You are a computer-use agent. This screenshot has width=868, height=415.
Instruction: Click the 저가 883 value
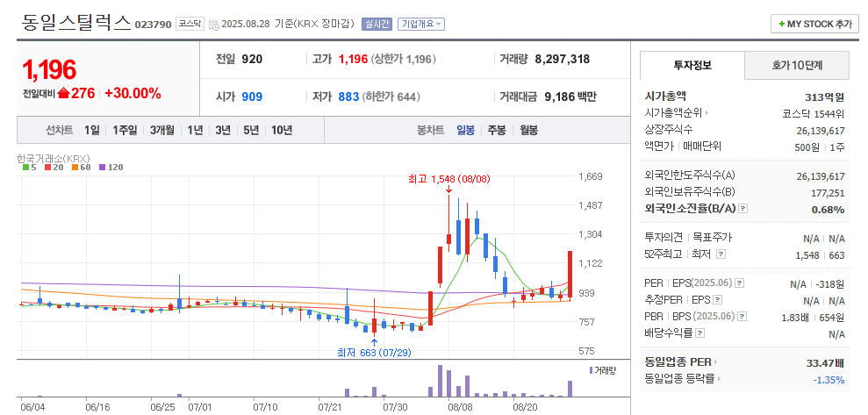coord(348,97)
